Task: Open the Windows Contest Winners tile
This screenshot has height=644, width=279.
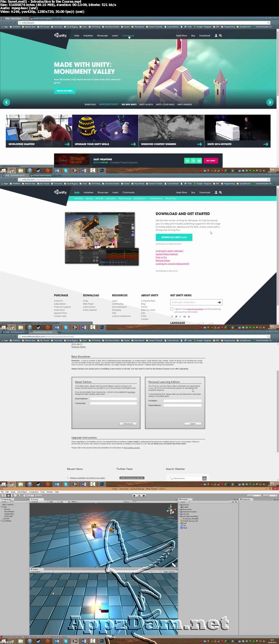Action: 171,131
